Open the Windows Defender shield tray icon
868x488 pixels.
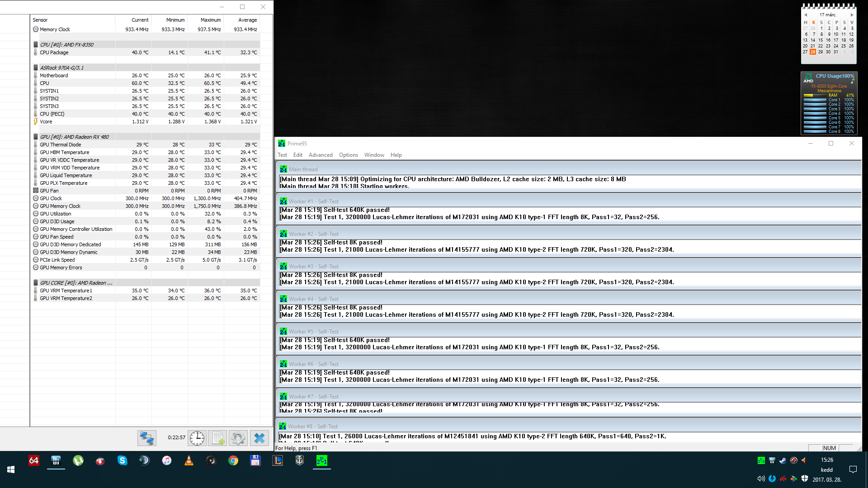point(805,479)
